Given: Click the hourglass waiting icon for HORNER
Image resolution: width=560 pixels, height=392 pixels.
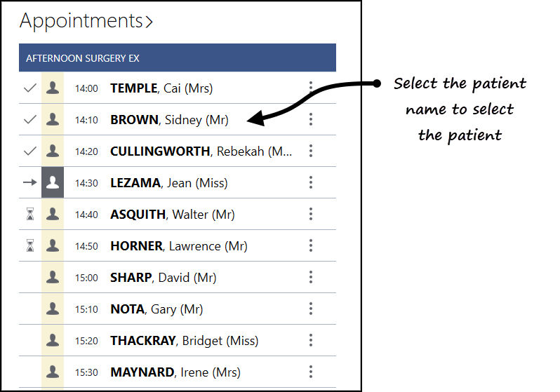Looking at the screenshot, I should (29, 246).
